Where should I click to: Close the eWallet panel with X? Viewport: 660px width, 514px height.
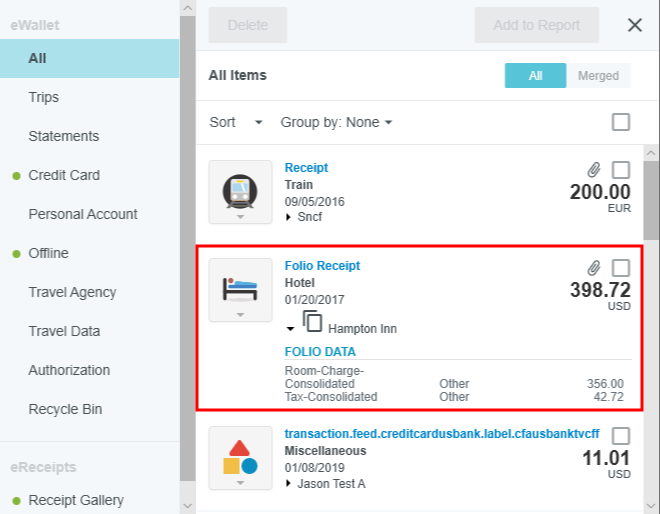click(x=635, y=25)
